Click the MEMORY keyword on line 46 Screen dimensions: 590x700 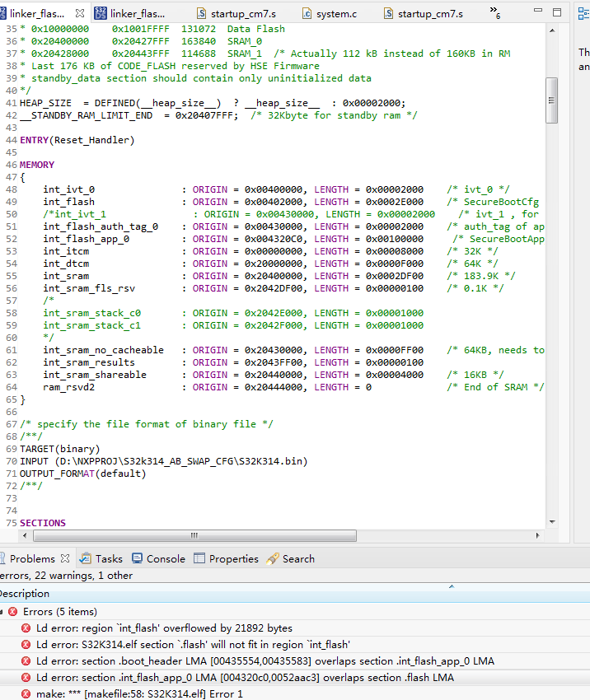37,165
